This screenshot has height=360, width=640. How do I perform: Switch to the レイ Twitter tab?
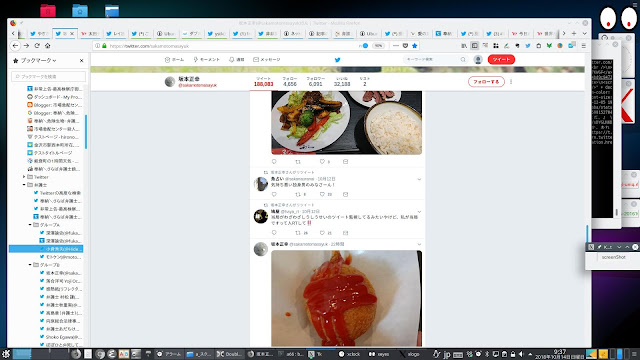116,33
